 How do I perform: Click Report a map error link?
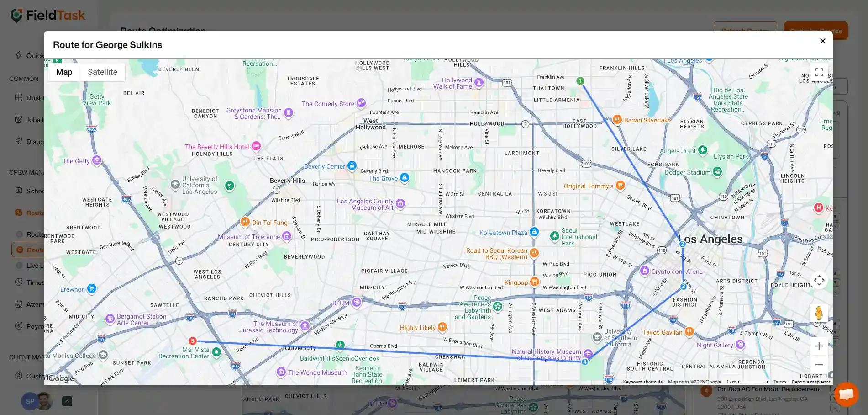click(811, 382)
